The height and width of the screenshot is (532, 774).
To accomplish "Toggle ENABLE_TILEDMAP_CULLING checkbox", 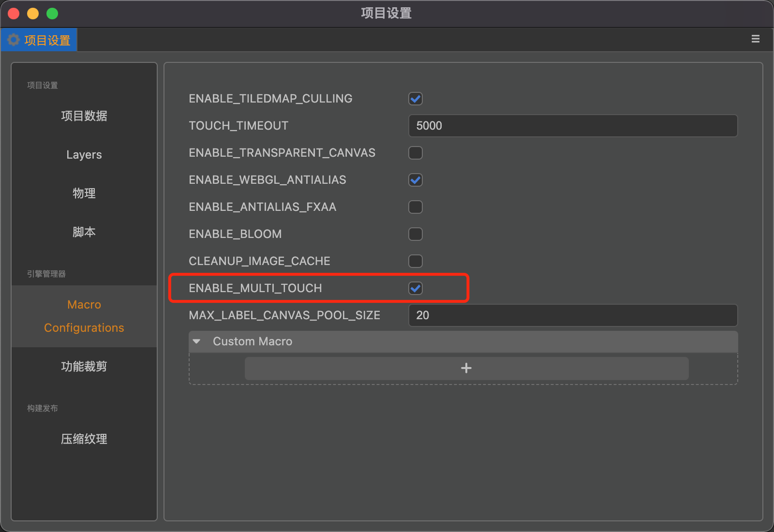I will (x=416, y=99).
